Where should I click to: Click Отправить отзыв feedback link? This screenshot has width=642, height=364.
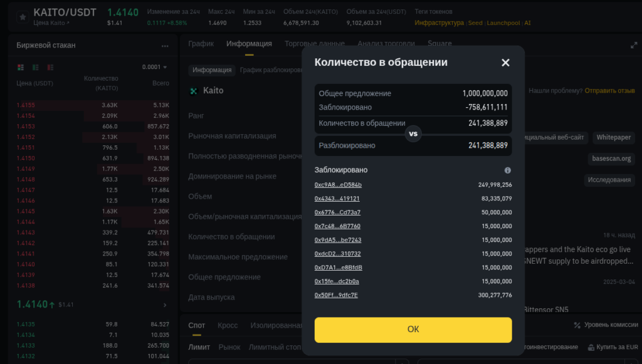609,91
